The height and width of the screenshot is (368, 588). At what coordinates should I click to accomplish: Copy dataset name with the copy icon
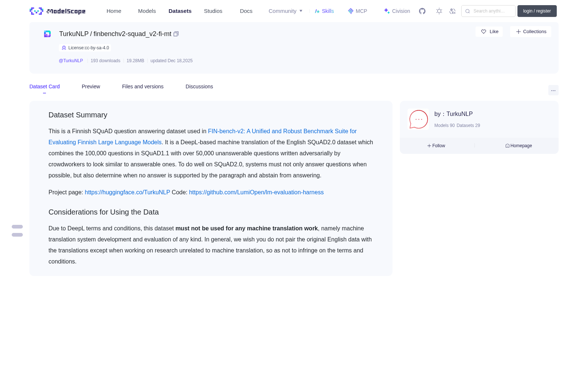click(176, 34)
